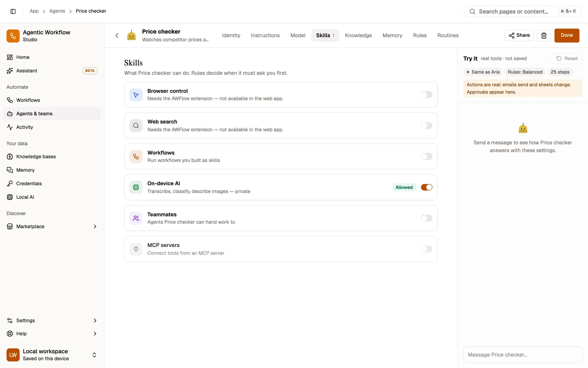This screenshot has height=368, width=588.
Task: Disable the On-device AI toggle
Action: (426, 187)
